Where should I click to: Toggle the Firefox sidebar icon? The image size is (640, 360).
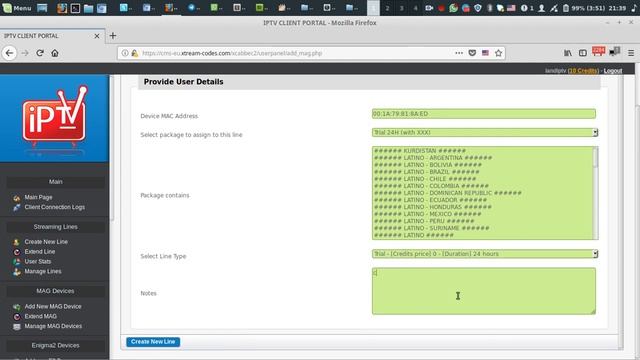tap(582, 53)
